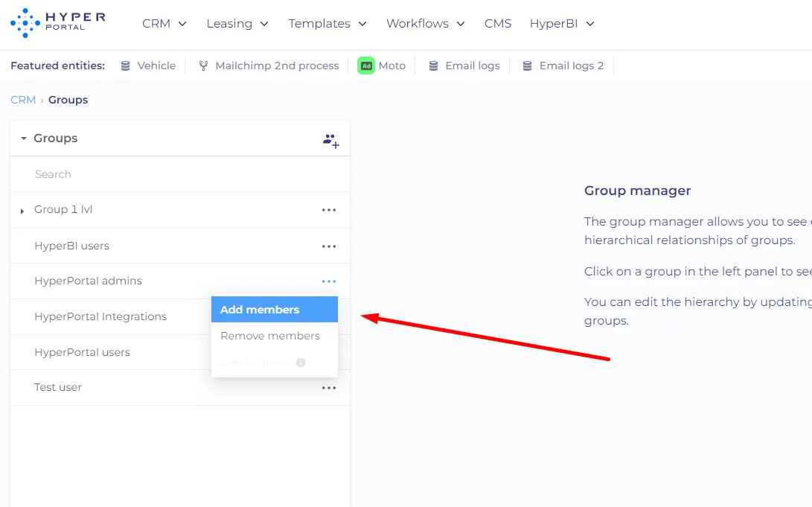
Task: Click the Groups breadcrumb text
Action: click(68, 100)
